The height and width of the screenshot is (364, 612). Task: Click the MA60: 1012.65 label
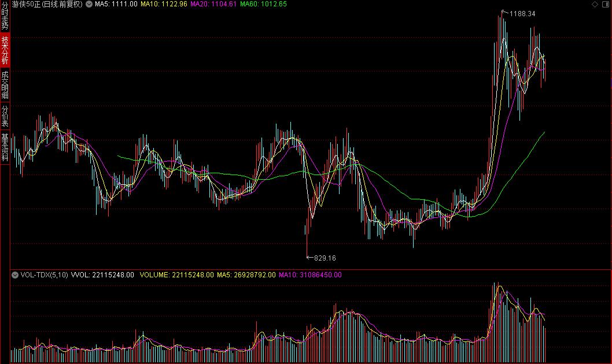tap(263, 4)
